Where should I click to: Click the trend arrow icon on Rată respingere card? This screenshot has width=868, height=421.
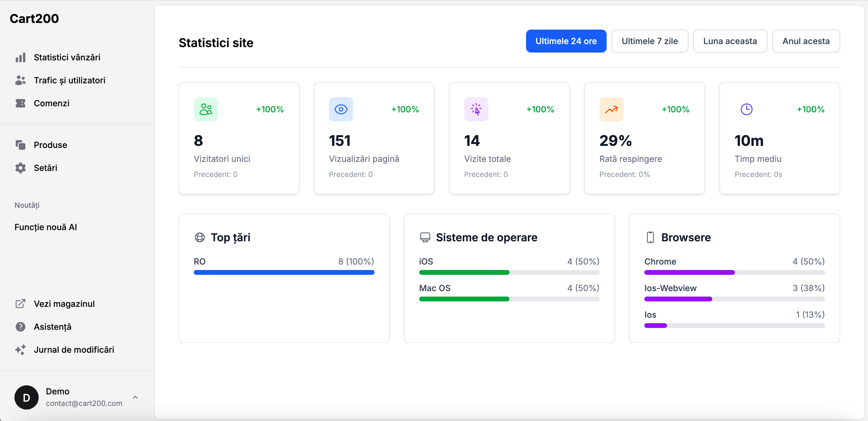611,109
